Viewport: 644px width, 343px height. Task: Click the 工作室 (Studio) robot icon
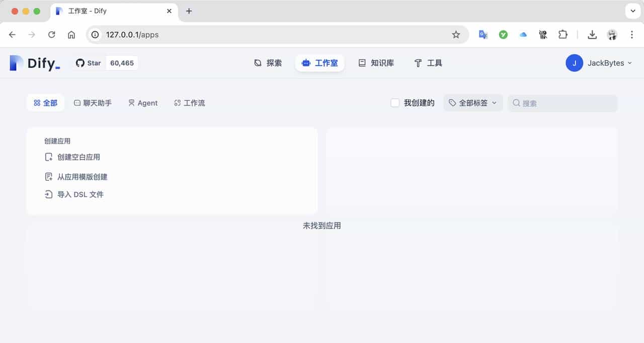[306, 62]
